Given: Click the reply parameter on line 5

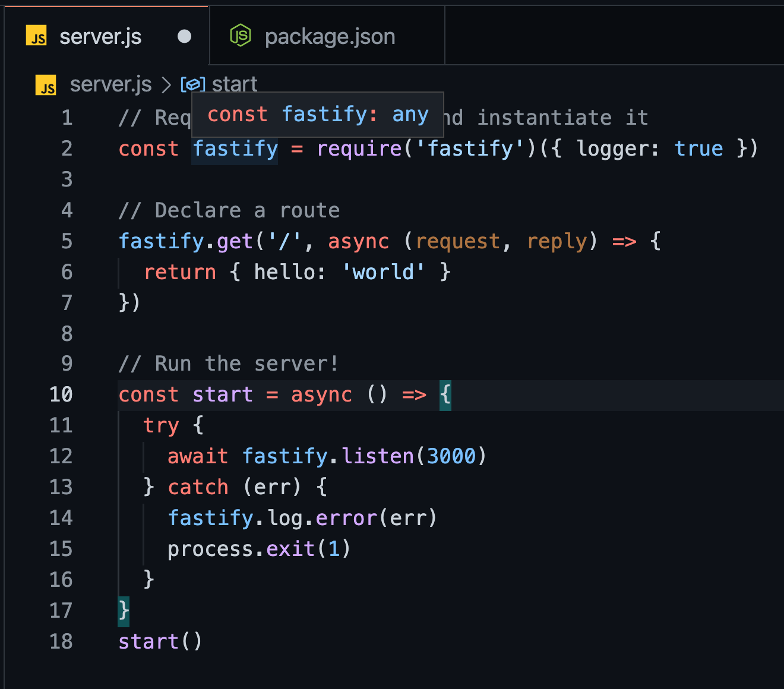Looking at the screenshot, I should tap(557, 241).
